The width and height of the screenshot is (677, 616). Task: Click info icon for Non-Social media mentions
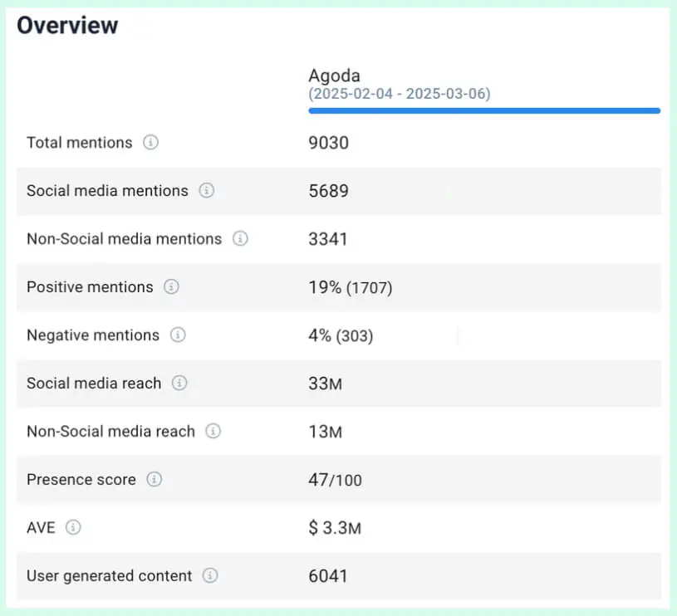pos(240,238)
